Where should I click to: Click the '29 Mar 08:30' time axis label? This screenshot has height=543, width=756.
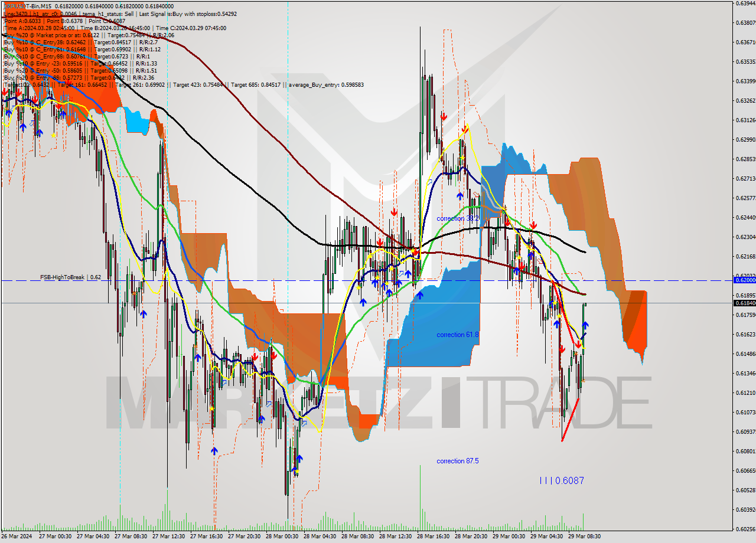[x=584, y=537]
